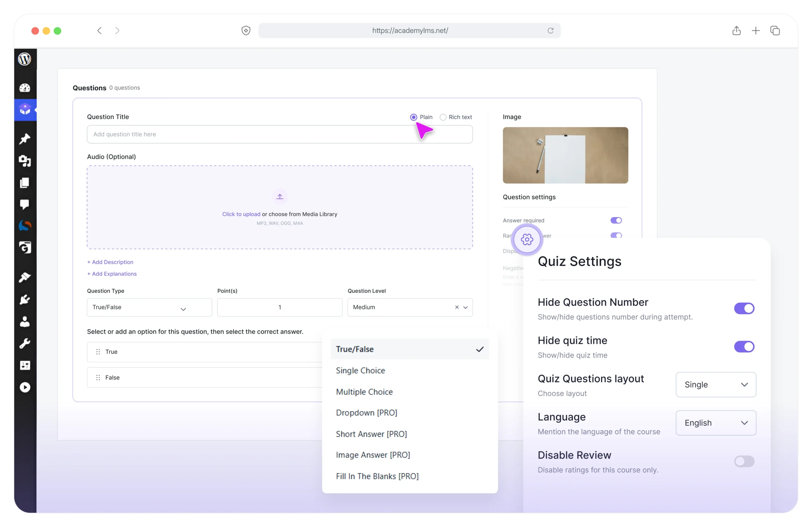Viewport: 812px width, 527px height.
Task: Open the Academy LMS graduation cap icon
Action: click(25, 109)
